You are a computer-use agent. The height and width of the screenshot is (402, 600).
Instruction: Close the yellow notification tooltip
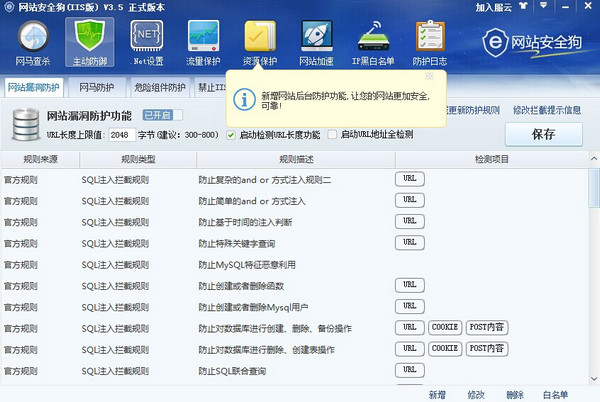coord(429,76)
